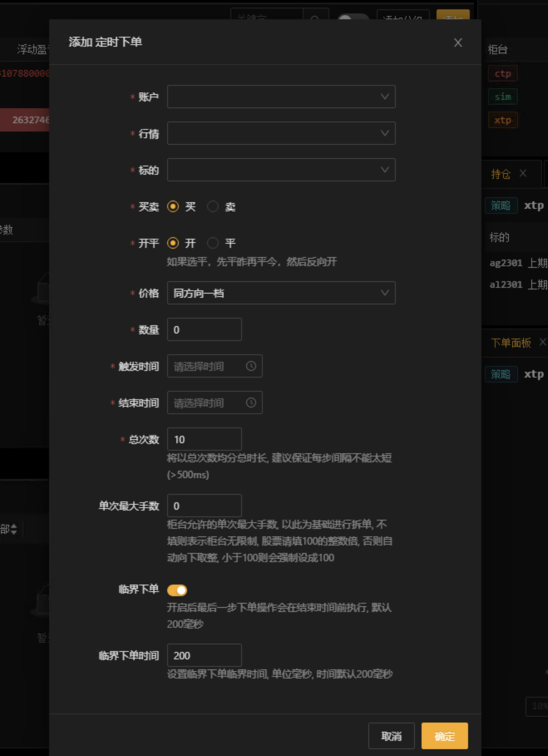Select the 卖 radio option
The height and width of the screenshot is (756, 548).
pos(213,206)
